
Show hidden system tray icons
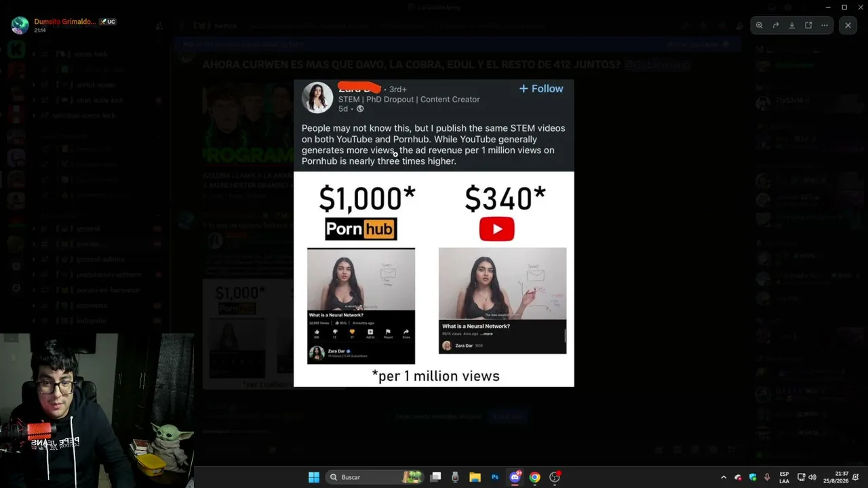pos(724,477)
